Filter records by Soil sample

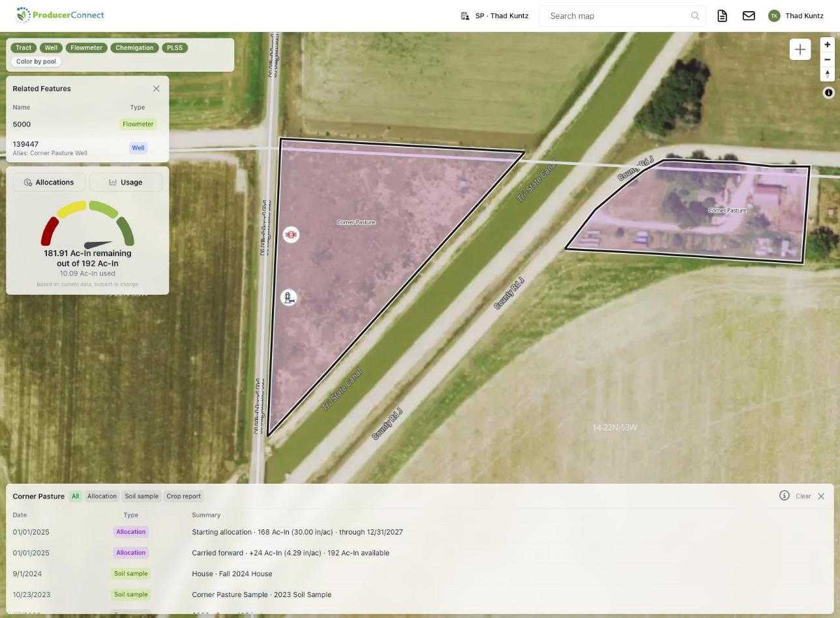click(142, 496)
